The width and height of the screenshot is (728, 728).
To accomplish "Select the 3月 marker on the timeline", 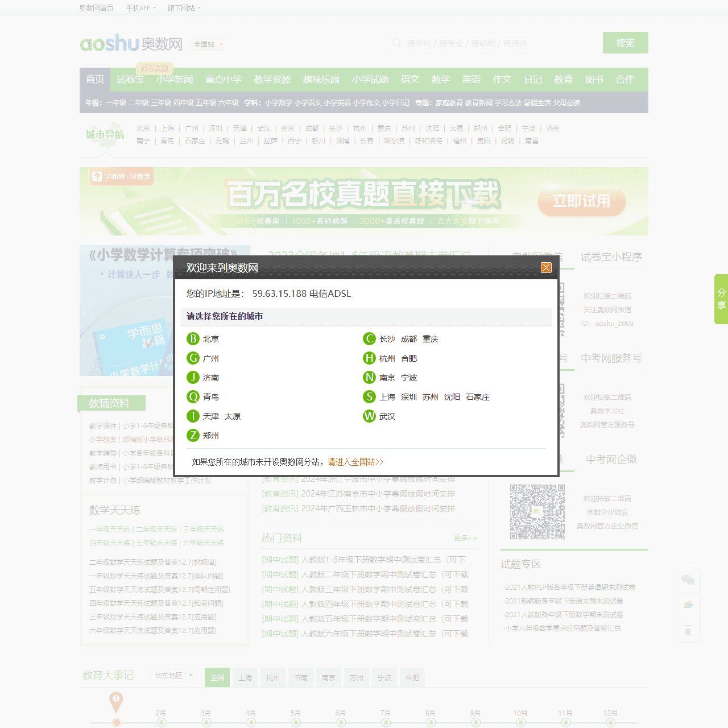I will pos(206,722).
